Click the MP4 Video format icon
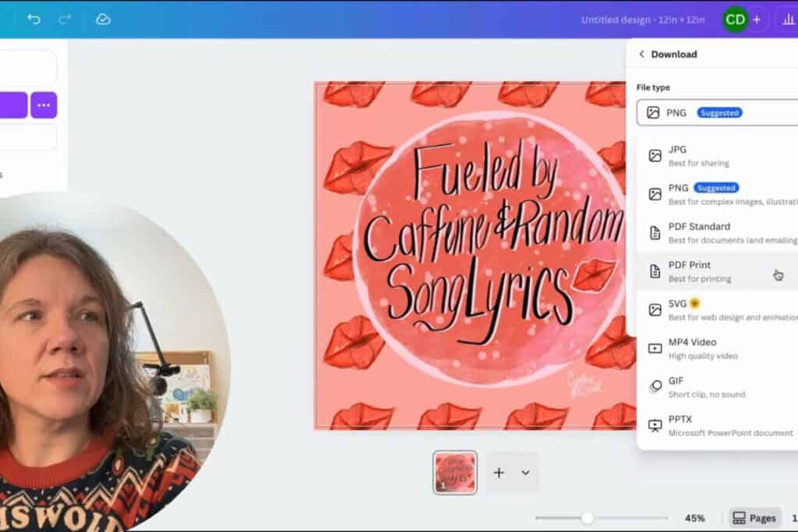Screen dimensions: 798x532 [655, 348]
